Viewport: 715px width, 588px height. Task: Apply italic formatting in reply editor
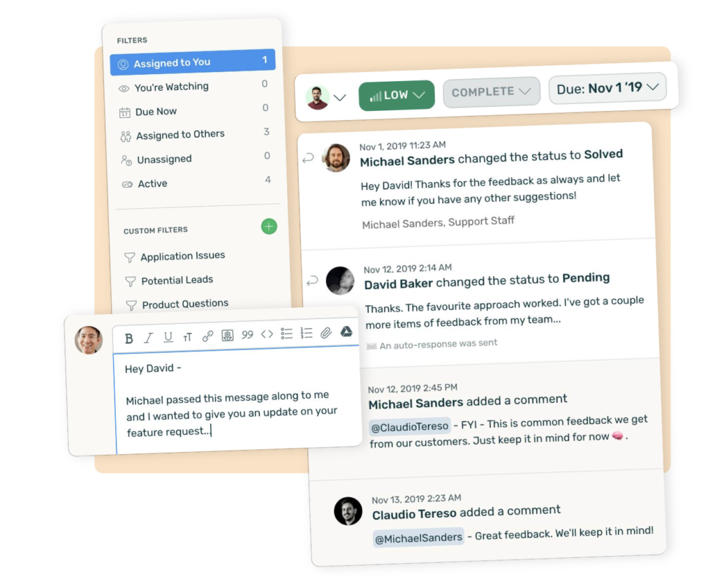pyautogui.click(x=149, y=338)
